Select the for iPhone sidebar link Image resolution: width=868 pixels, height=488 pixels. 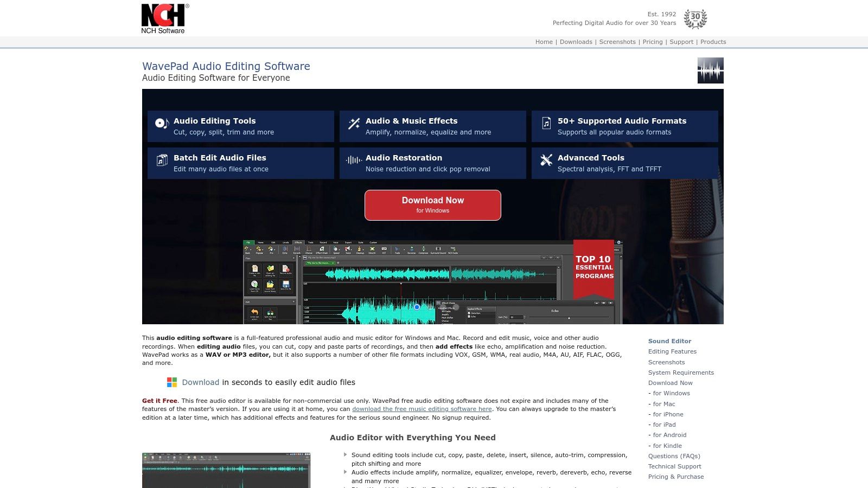point(668,414)
